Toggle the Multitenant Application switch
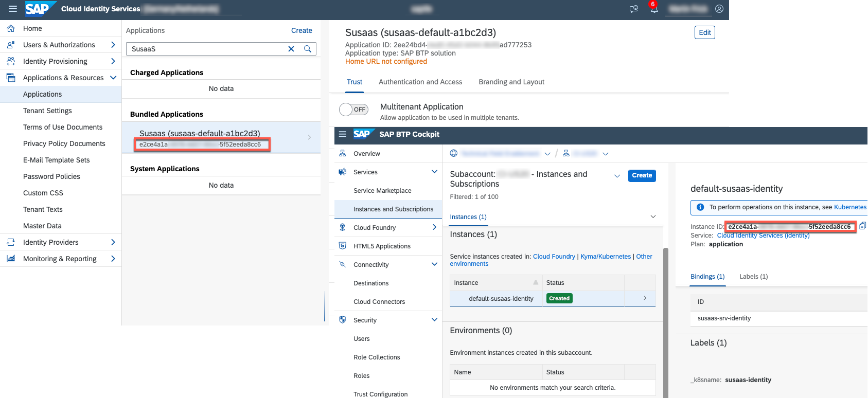 [x=353, y=110]
